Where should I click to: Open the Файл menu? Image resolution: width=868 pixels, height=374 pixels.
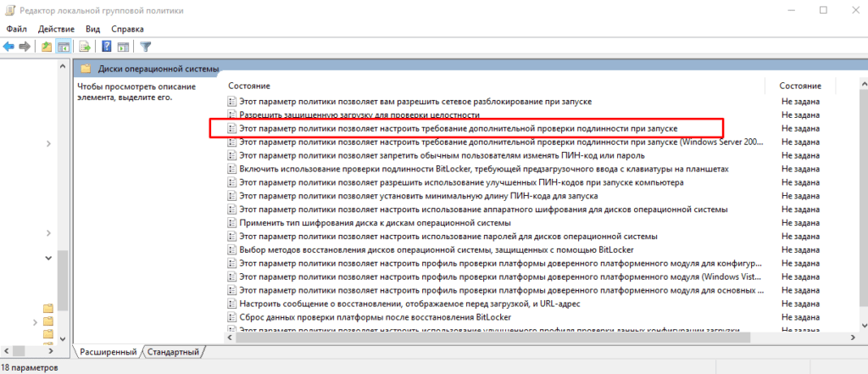[16, 29]
